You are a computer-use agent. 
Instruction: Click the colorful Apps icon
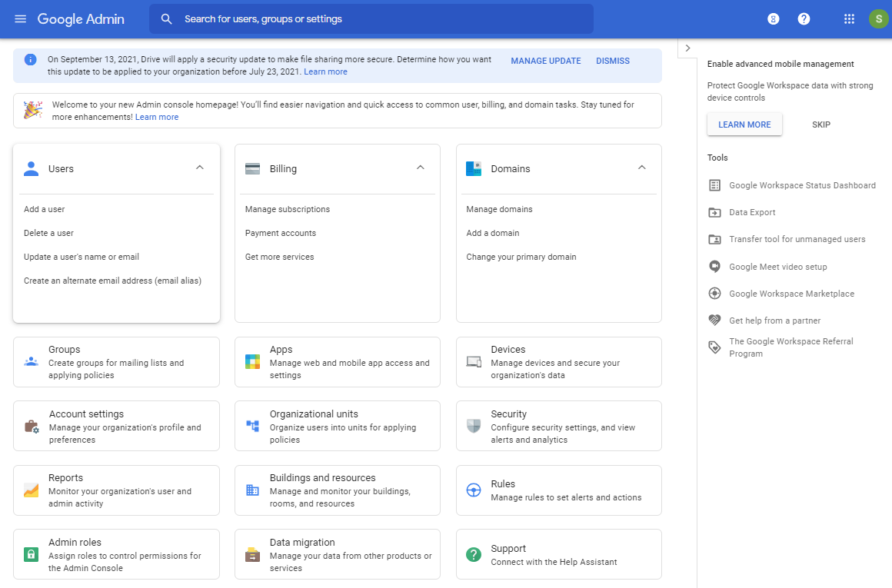(252, 362)
